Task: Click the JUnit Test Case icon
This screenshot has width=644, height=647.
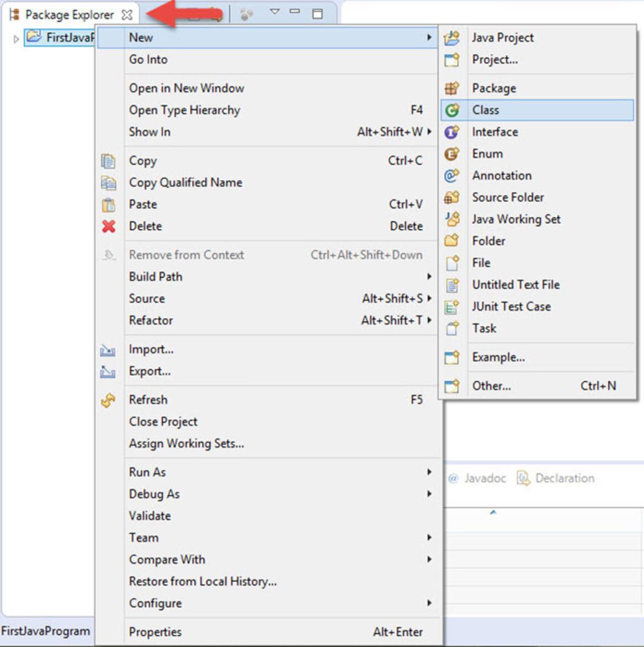Action: [x=452, y=307]
